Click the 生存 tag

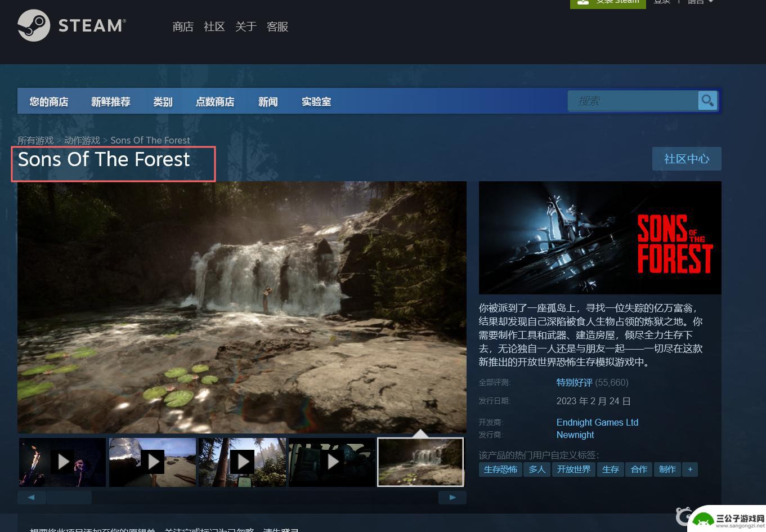[611, 470]
